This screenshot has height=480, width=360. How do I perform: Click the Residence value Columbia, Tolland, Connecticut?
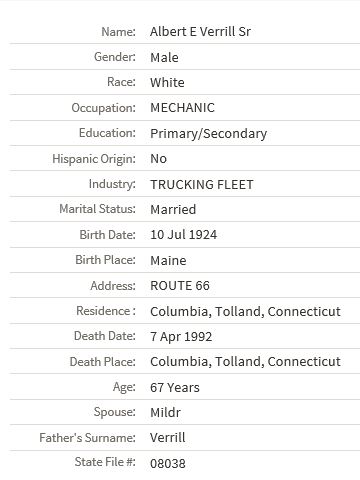tap(245, 311)
